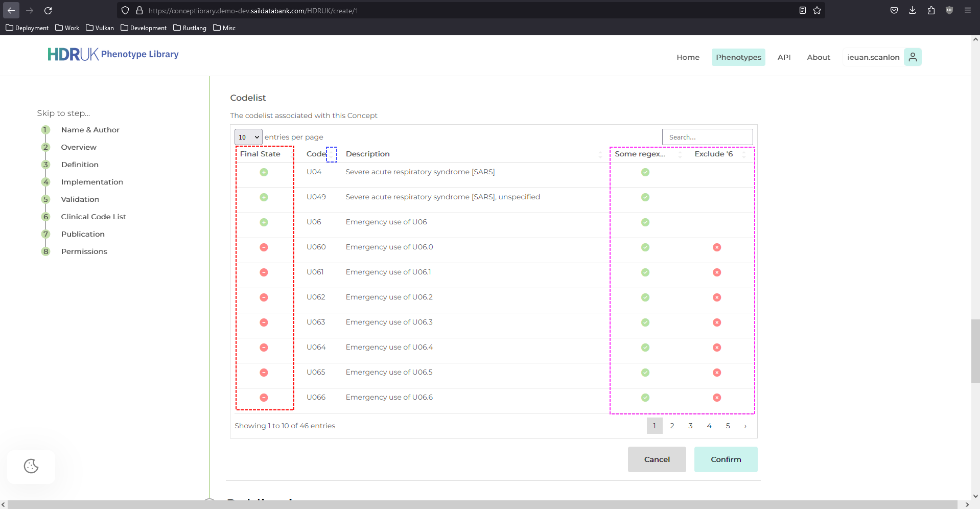Image resolution: width=980 pixels, height=509 pixels.
Task: Go to codelist page 3
Action: tap(691, 426)
